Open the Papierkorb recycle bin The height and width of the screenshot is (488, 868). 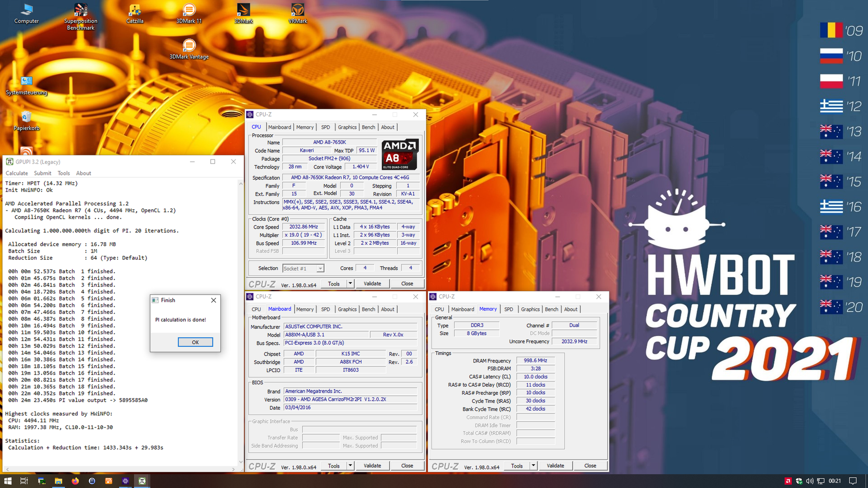pyautogui.click(x=26, y=121)
